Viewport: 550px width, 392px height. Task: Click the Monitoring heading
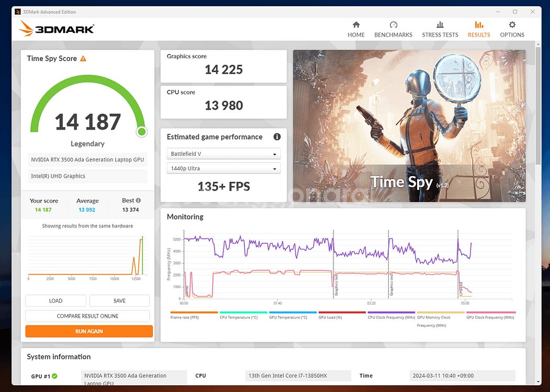click(x=185, y=216)
